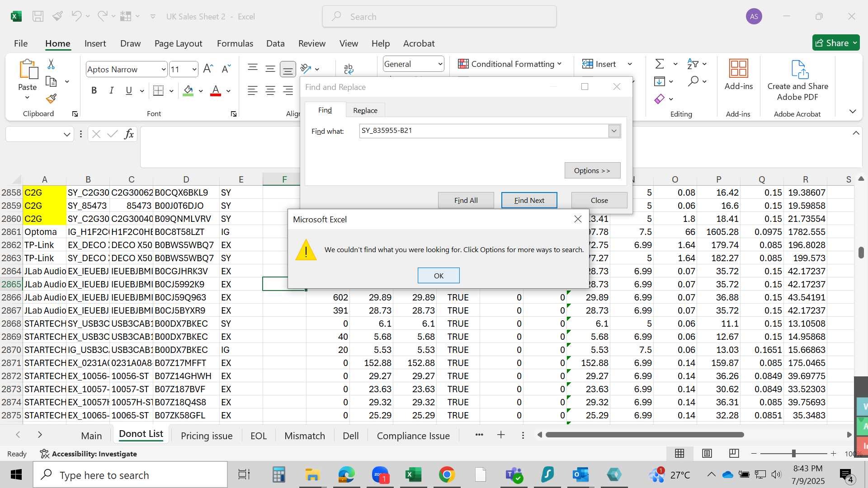Click Options >> button in Find dialog
Image resolution: width=868 pixels, height=488 pixels.
592,170
